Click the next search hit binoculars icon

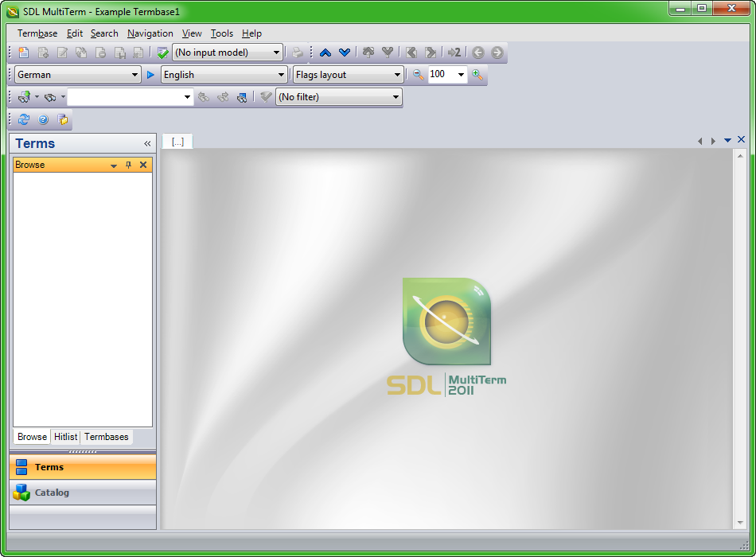click(x=223, y=97)
